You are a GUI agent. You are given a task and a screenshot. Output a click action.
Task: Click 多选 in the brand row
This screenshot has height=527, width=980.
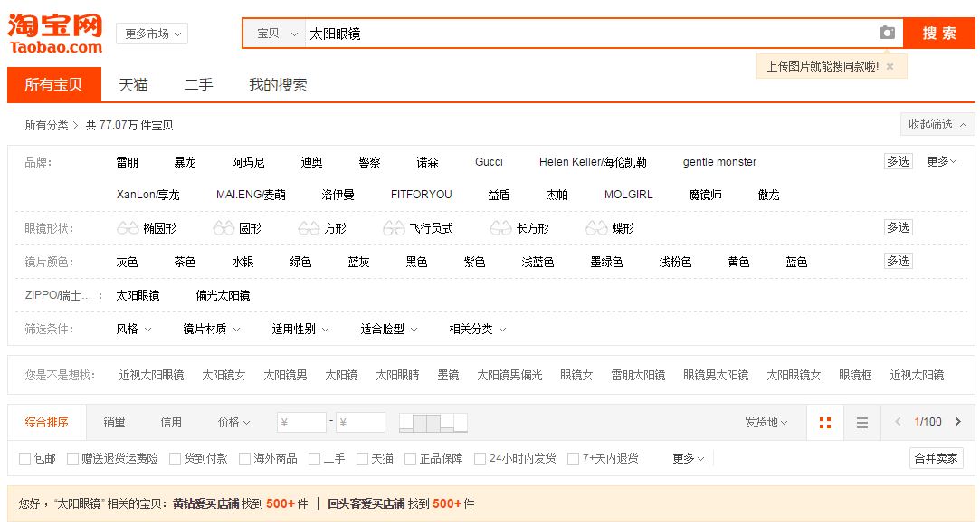coord(899,161)
